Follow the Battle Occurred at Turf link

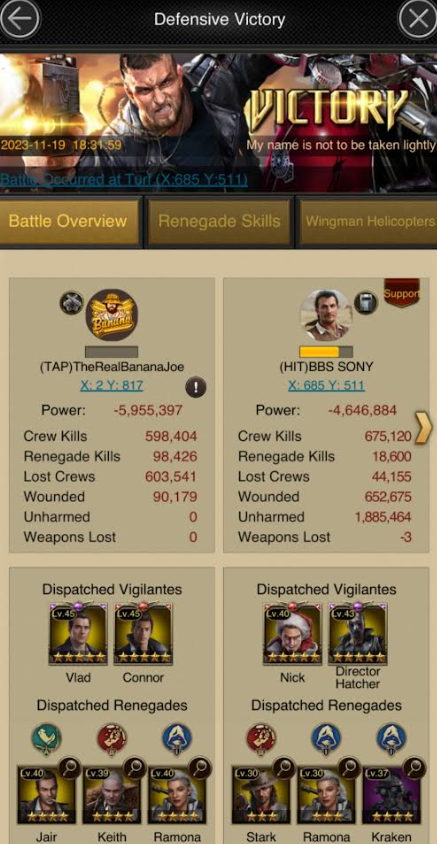tap(124, 179)
